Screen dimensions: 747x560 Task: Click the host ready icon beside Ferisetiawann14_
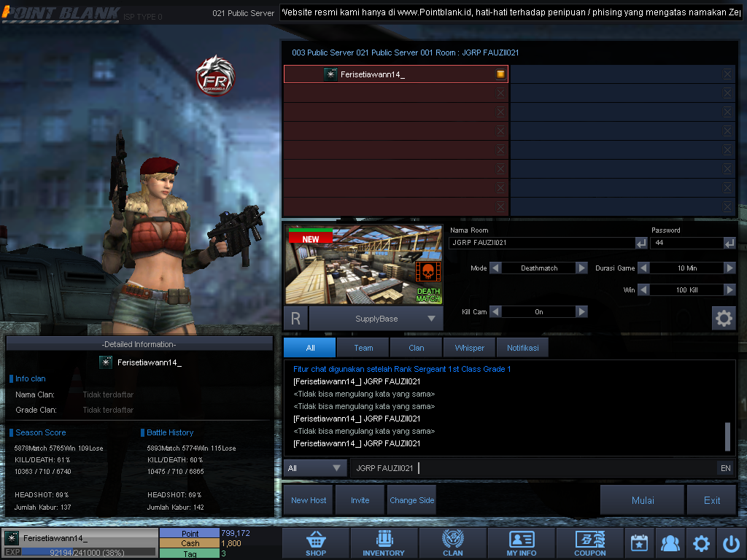pyautogui.click(x=500, y=74)
